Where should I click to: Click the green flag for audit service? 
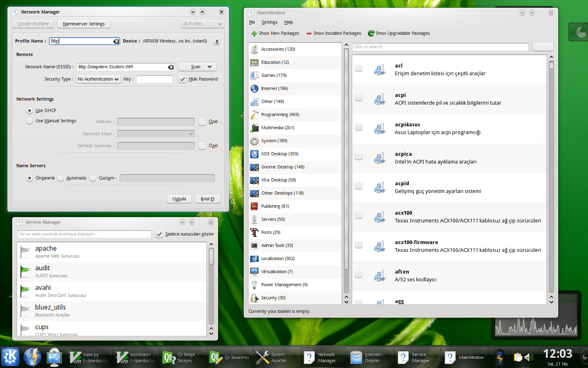(x=25, y=271)
